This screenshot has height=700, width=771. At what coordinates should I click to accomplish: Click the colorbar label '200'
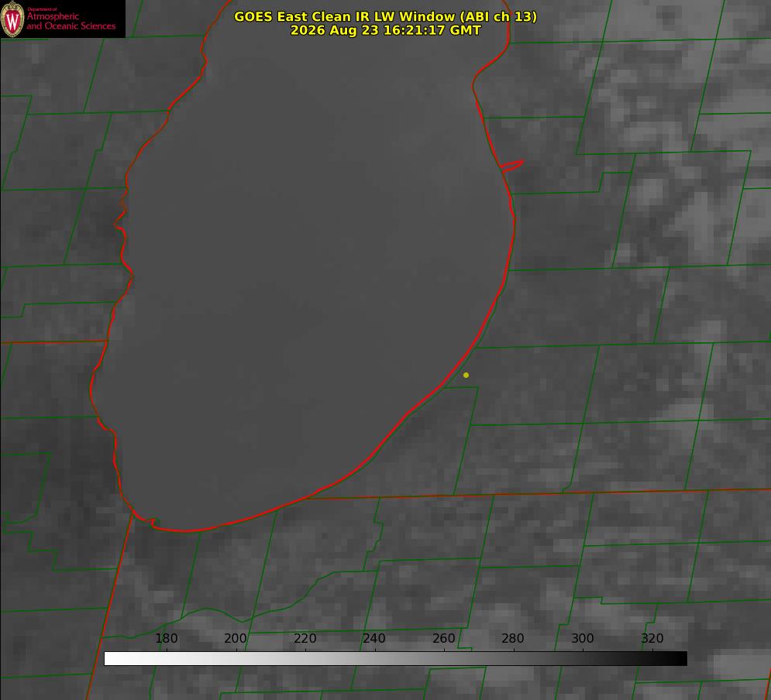236,638
